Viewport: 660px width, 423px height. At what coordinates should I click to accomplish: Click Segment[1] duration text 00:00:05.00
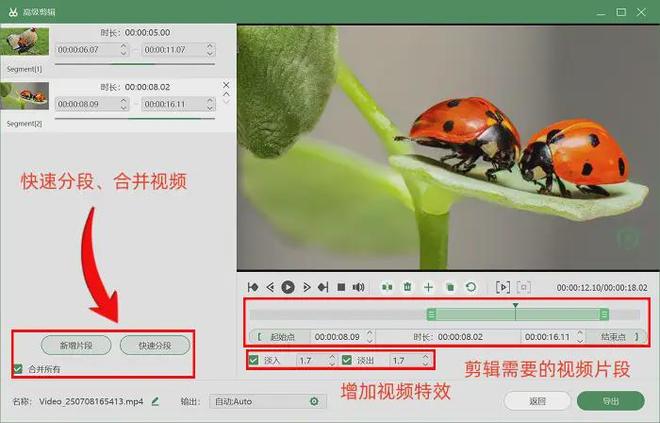[147, 32]
